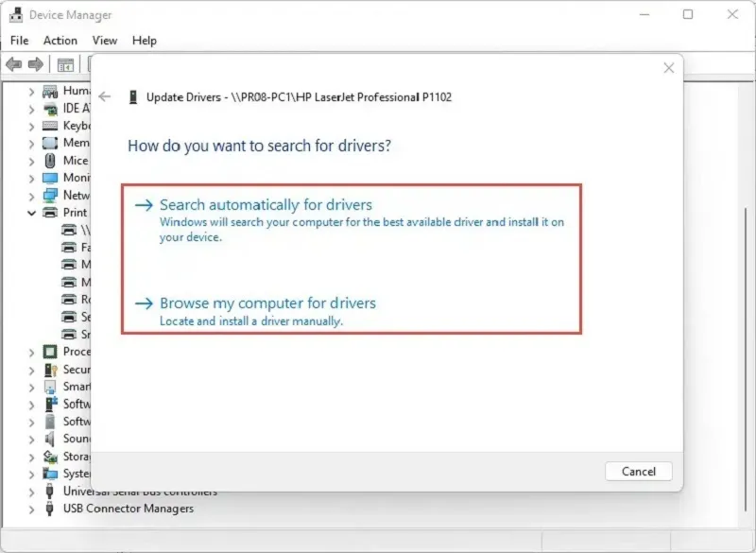
Task: Click the Forward arrow toolbar icon
Action: point(36,64)
